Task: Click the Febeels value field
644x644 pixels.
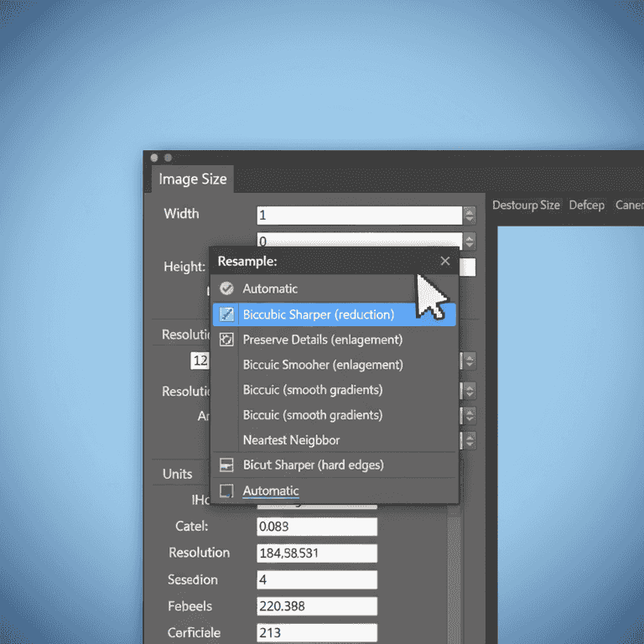Action: pos(316,606)
